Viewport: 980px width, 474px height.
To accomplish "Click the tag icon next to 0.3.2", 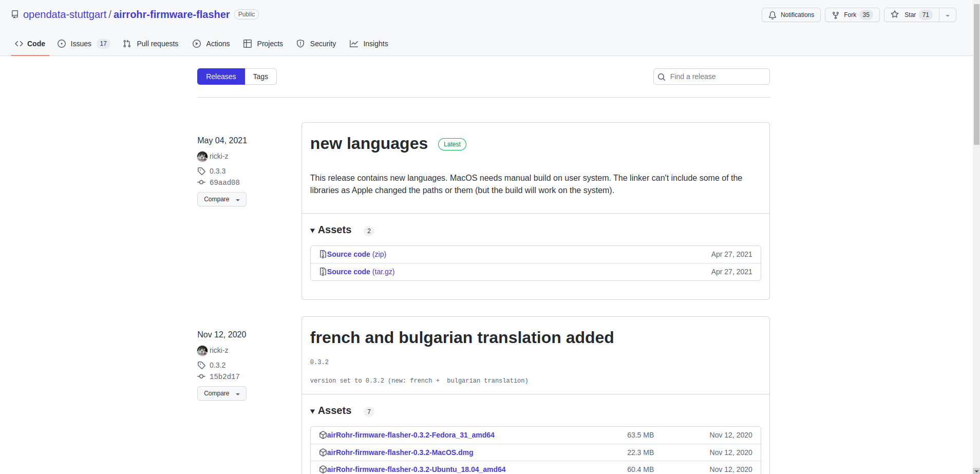I will pos(201,365).
